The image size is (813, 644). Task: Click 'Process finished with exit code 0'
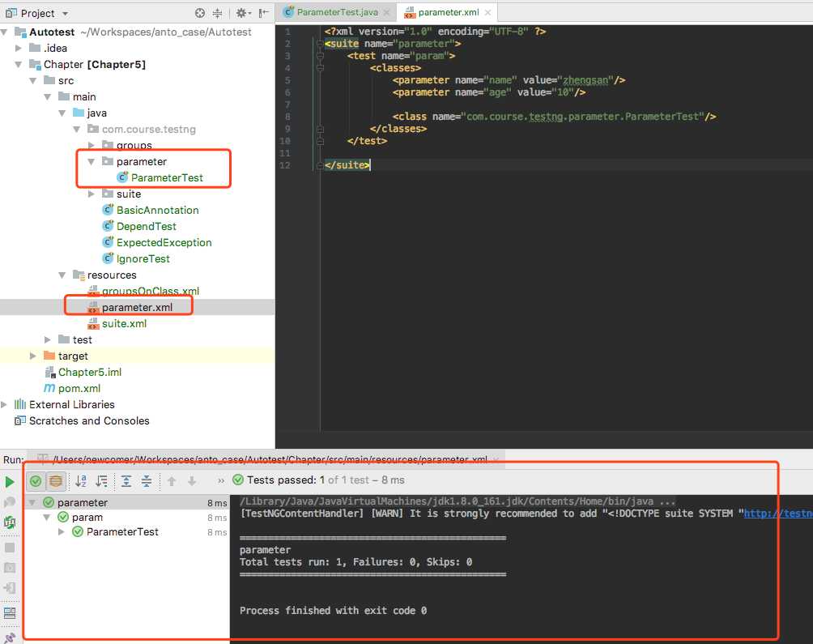pos(334,611)
